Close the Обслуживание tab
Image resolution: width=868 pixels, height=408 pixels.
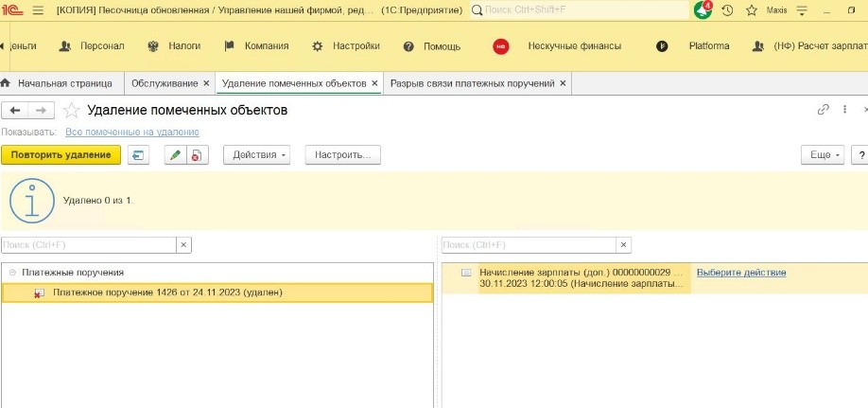pos(205,83)
